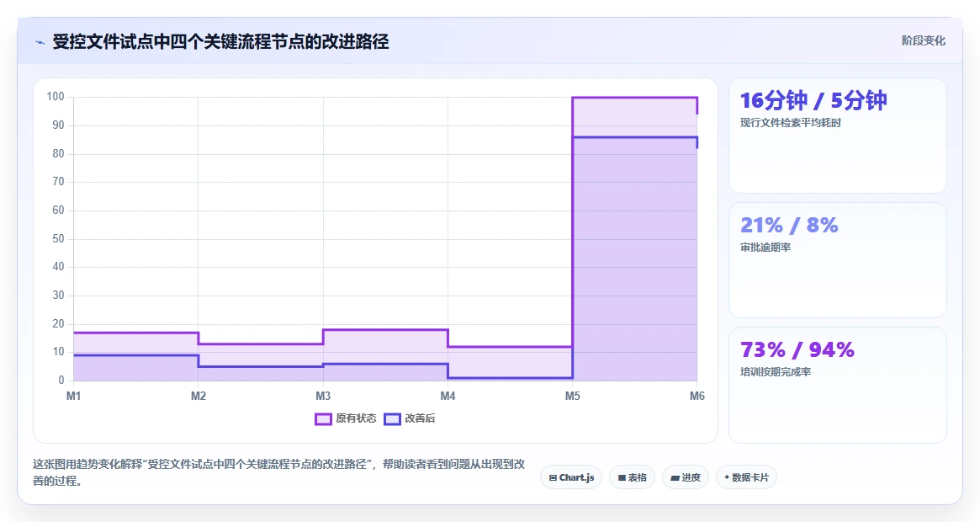Click the star icon in 数据卡片 chip
Image resolution: width=980 pixels, height=522 pixels.
(727, 477)
